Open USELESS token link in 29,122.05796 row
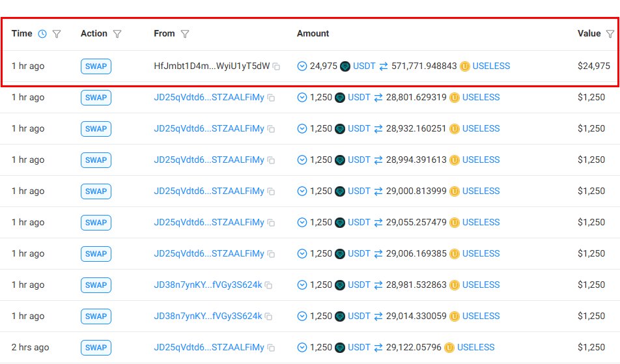Image resolution: width=620 pixels, height=364 pixels. 475,347
